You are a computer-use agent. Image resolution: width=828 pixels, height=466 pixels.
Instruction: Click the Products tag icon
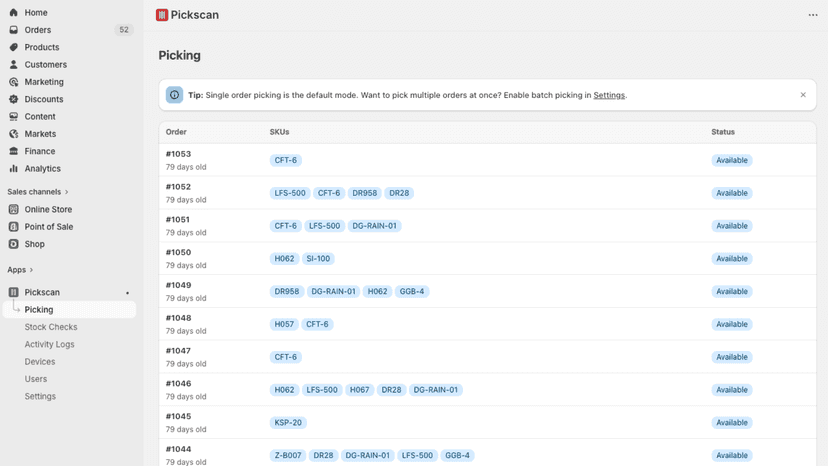click(x=14, y=47)
